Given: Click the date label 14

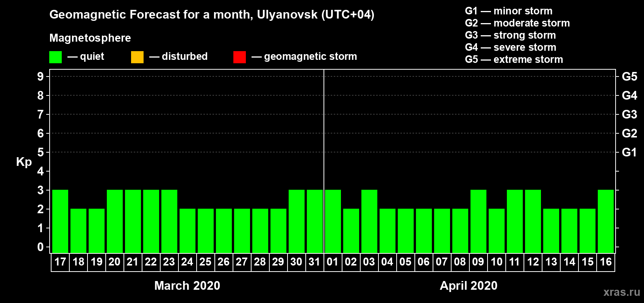Looking at the screenshot, I should point(569,262).
